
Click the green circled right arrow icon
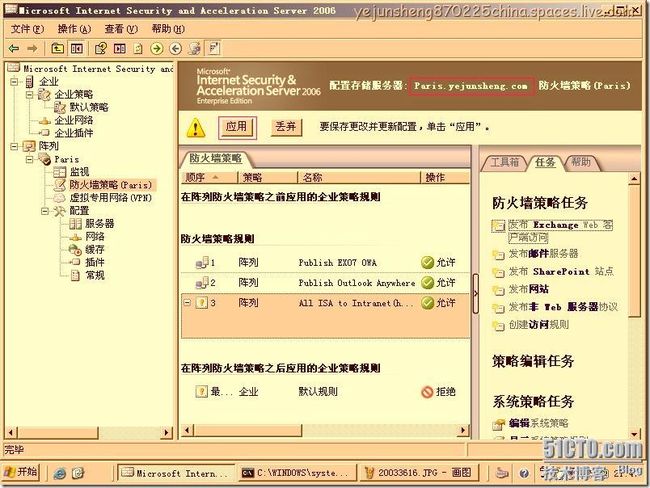157,49
